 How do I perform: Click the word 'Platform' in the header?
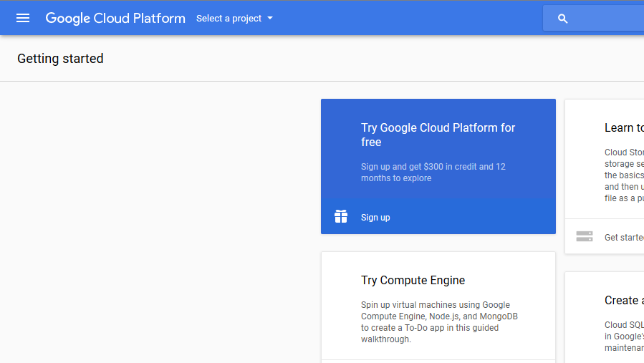[158, 18]
